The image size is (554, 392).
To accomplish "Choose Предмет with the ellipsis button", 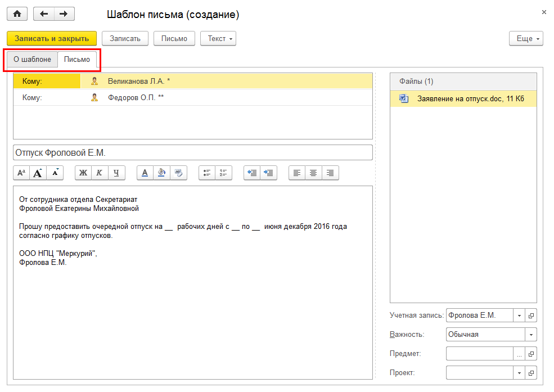I will [519, 354].
